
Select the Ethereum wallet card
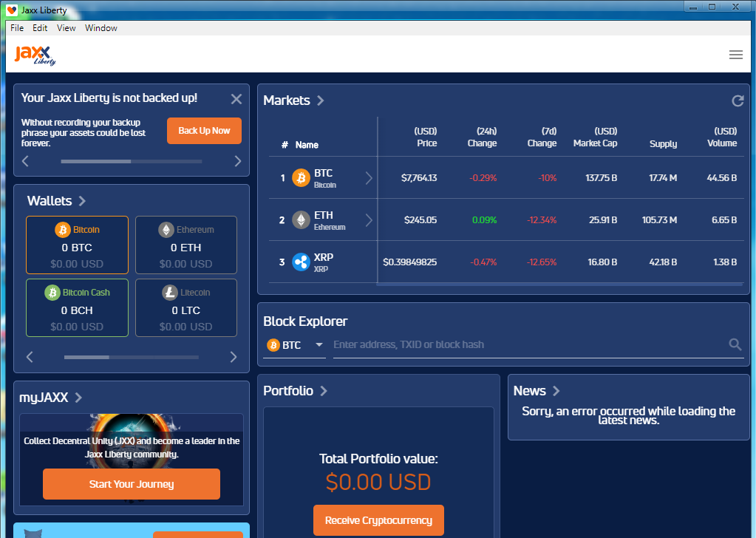[x=186, y=245]
